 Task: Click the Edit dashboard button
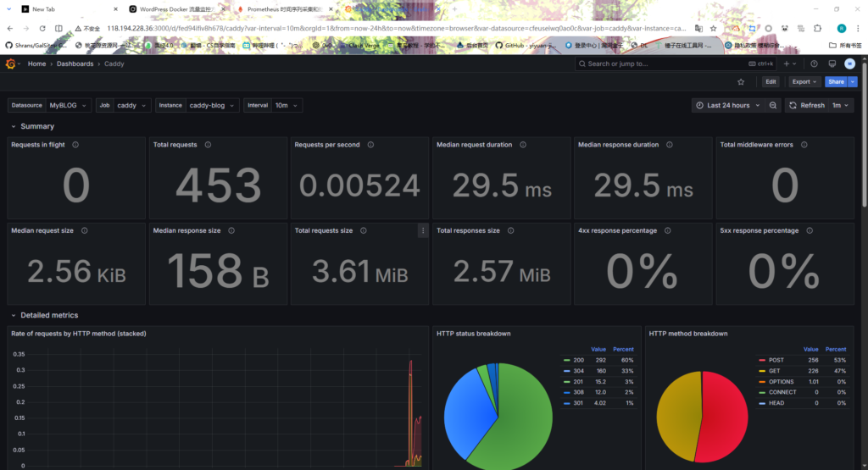pos(771,82)
